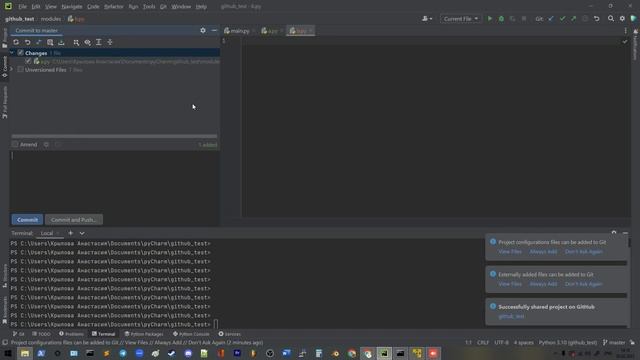This screenshot has width=640, height=360.
Task: Open the editor tabs three-dot menu
Action: (x=625, y=31)
